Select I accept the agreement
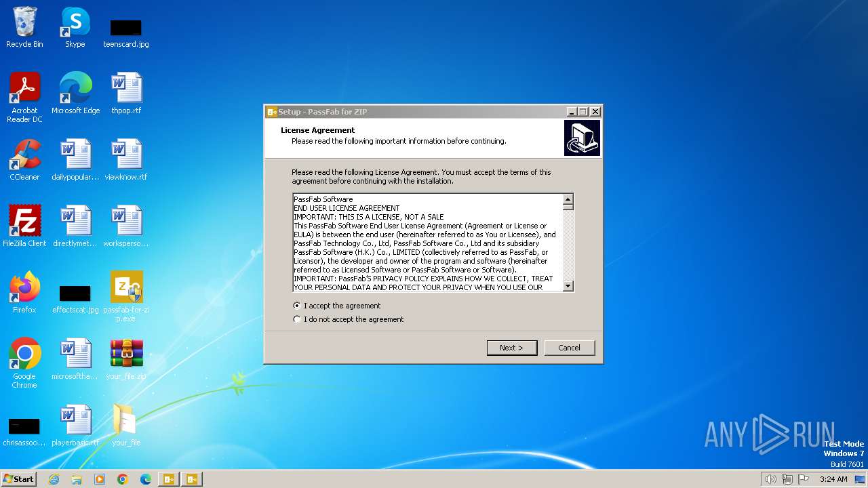This screenshot has height=488, width=868. (x=337, y=306)
